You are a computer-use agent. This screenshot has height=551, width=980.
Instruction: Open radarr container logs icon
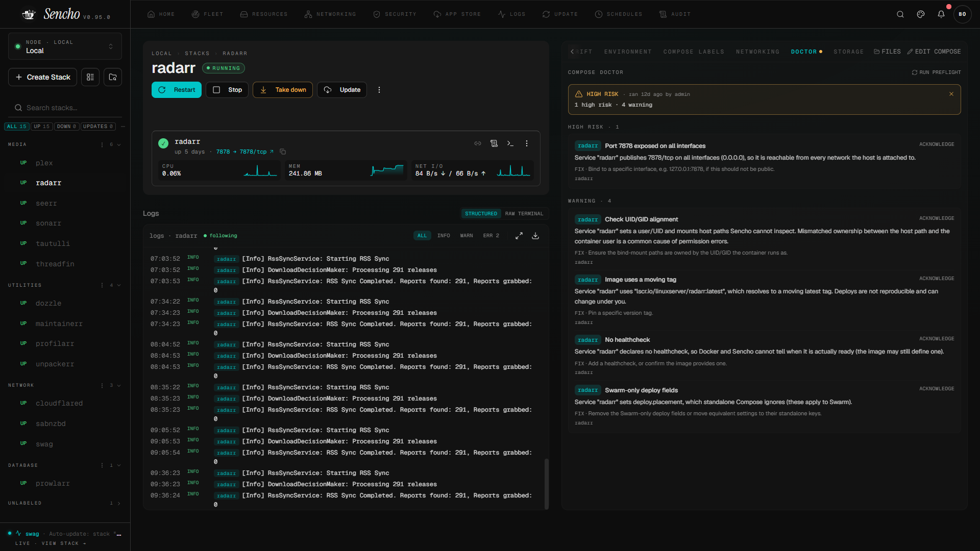tap(494, 143)
